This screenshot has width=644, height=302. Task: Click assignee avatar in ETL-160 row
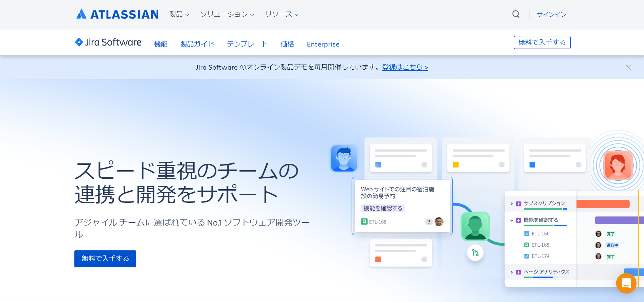(598, 234)
